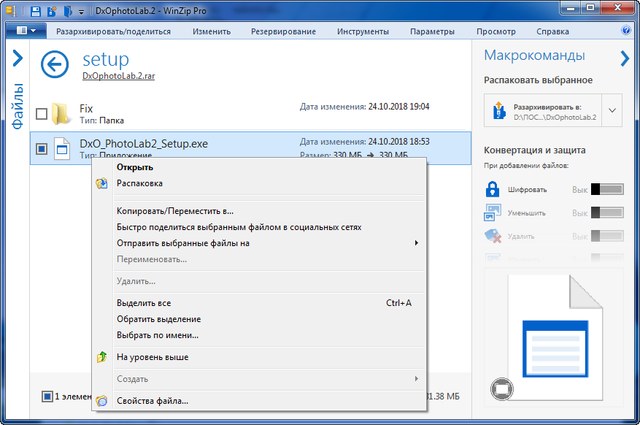Select the DxO_PhotoLab2_Setup.exe file name
This screenshot has height=425, width=640.
point(144,144)
